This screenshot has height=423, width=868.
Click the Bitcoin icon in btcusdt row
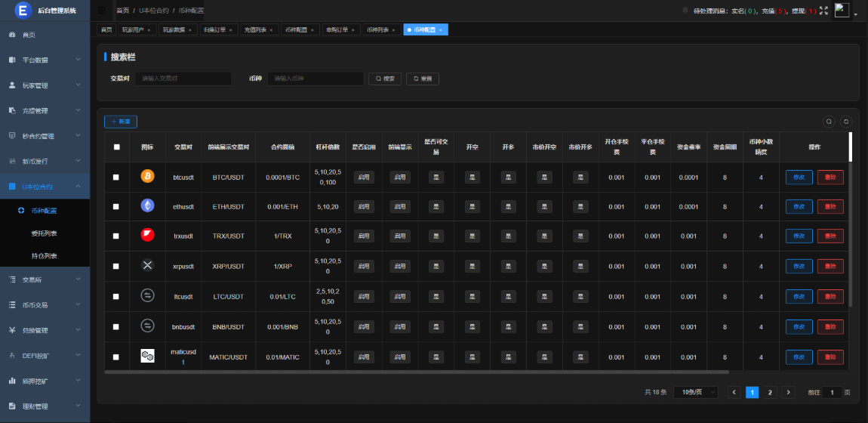point(147,176)
